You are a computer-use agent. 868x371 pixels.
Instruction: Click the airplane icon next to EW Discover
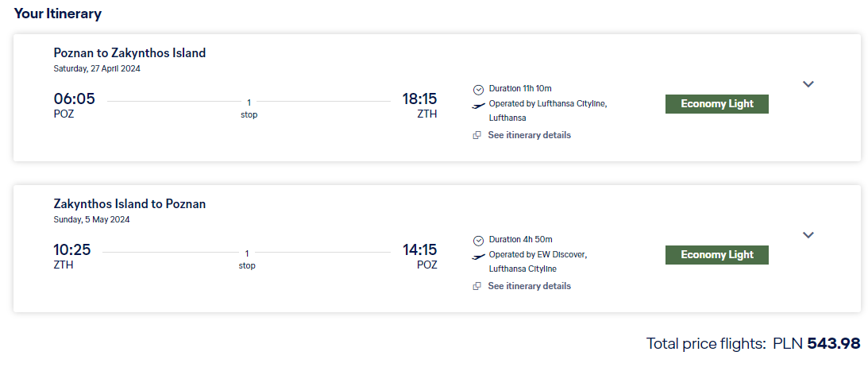478,256
